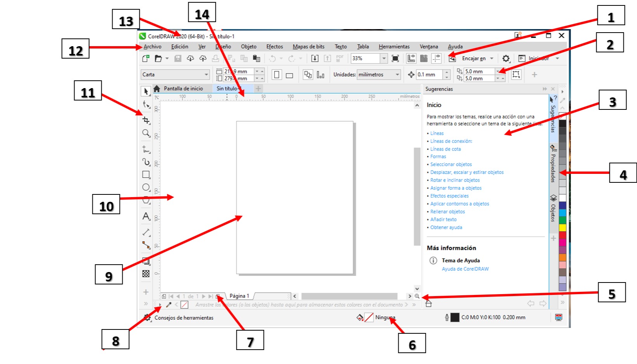Select the Rectangle tool

[146, 175]
